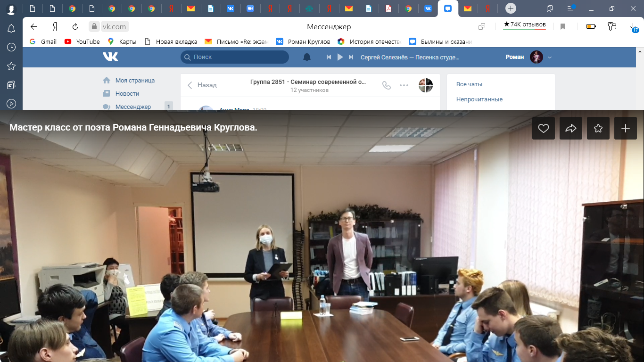This screenshot has height=362, width=644.
Task: Open Новости in VK menu
Action: (x=127, y=94)
